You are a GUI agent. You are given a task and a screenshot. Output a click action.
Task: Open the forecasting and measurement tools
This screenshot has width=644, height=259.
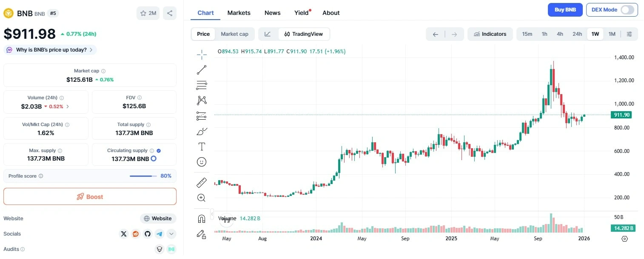[x=202, y=116]
